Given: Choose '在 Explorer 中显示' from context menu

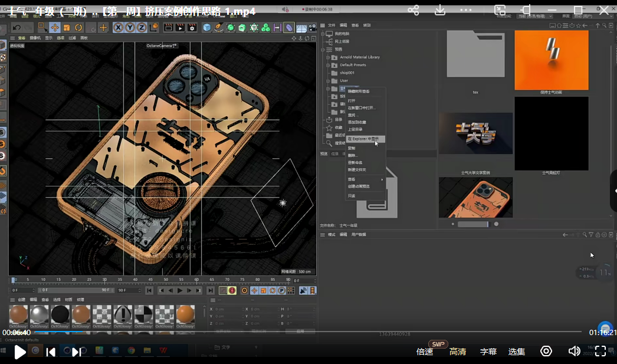Looking at the screenshot, I should point(363,139).
